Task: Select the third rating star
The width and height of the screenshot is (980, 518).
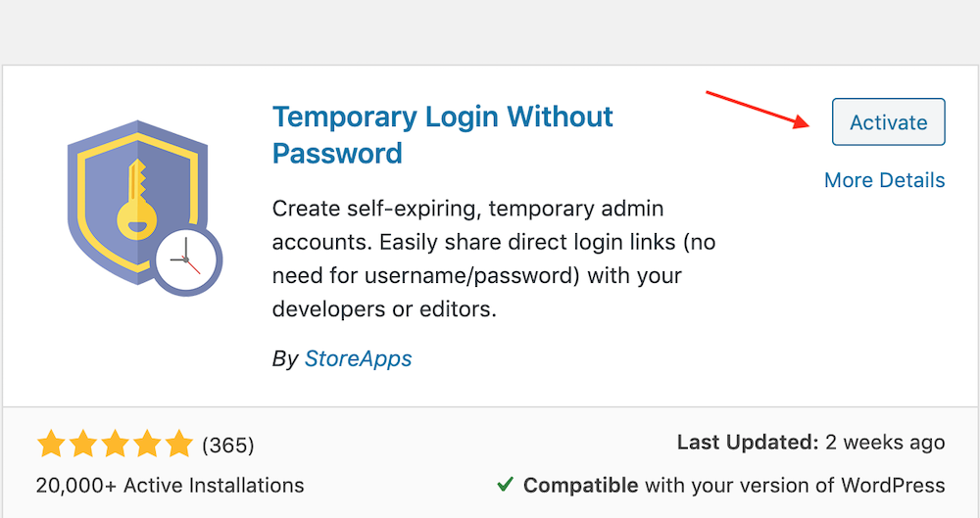Action: click(115, 445)
